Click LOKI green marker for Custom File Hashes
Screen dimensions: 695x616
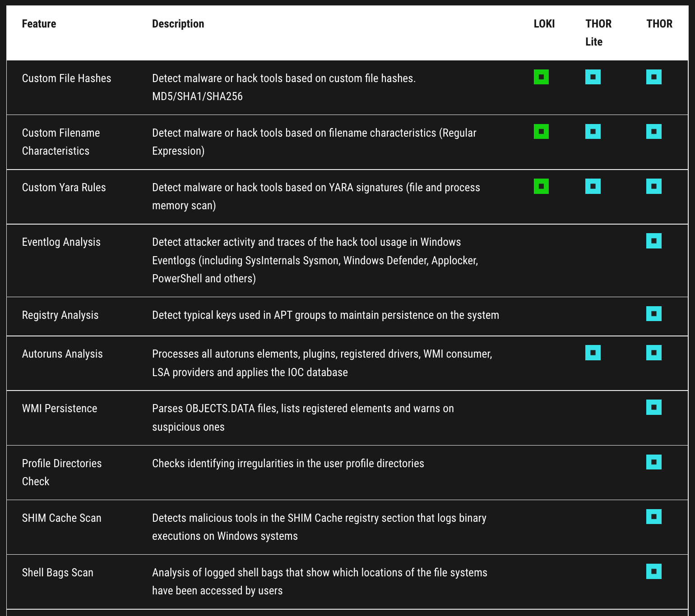point(541,77)
